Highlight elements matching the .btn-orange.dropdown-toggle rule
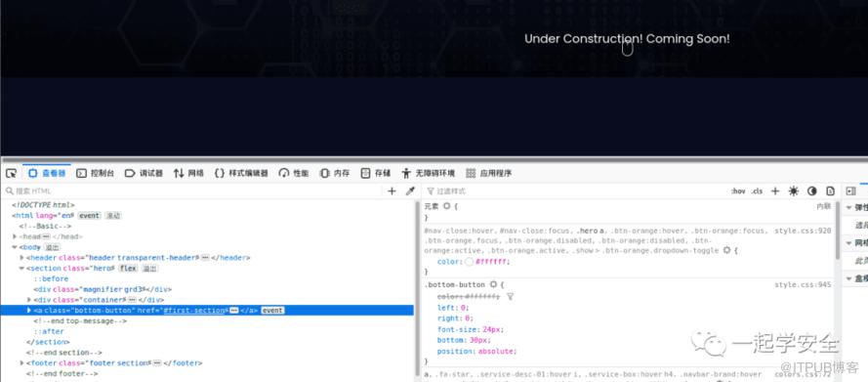Screen dimensions: 868x382 coord(726,250)
